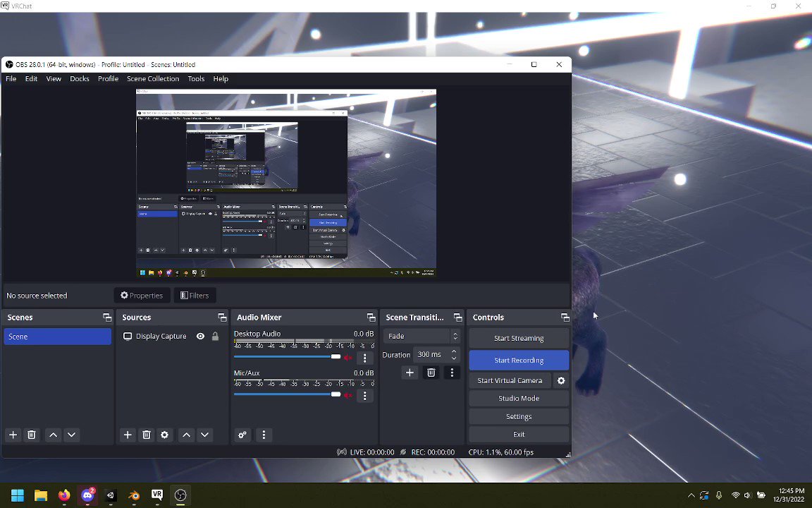Pop out the Audio Mixer dock

pos(371,317)
